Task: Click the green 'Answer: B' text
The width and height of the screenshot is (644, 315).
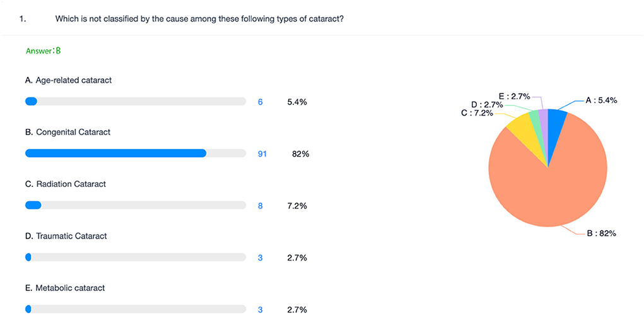Action: [x=44, y=51]
